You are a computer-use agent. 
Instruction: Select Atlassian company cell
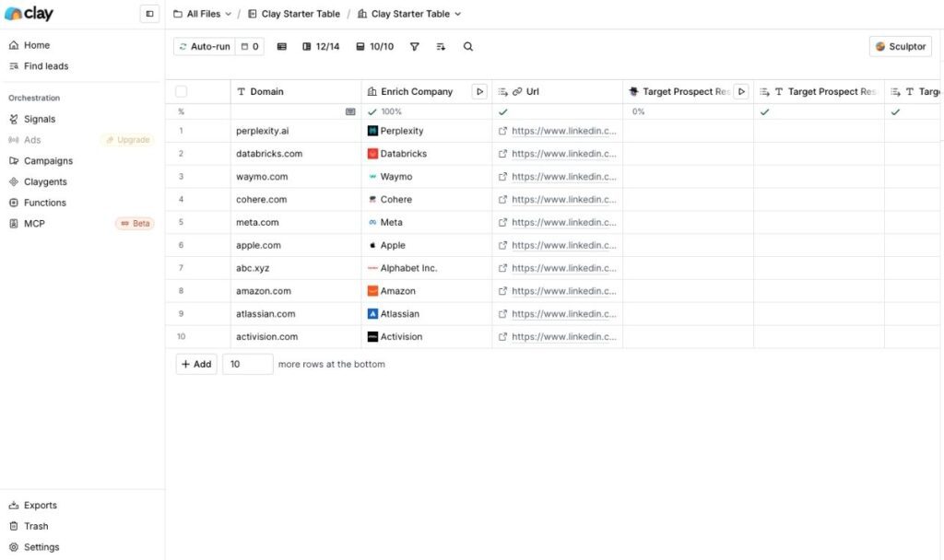[427, 313]
